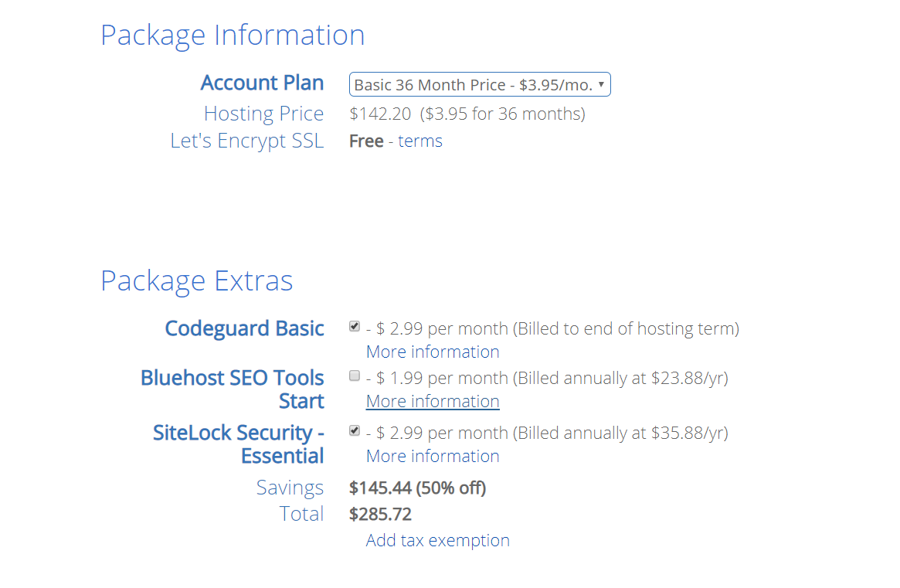900x588 pixels.
Task: Click the $145.44 (50% off) savings text
Action: pyautogui.click(x=418, y=488)
